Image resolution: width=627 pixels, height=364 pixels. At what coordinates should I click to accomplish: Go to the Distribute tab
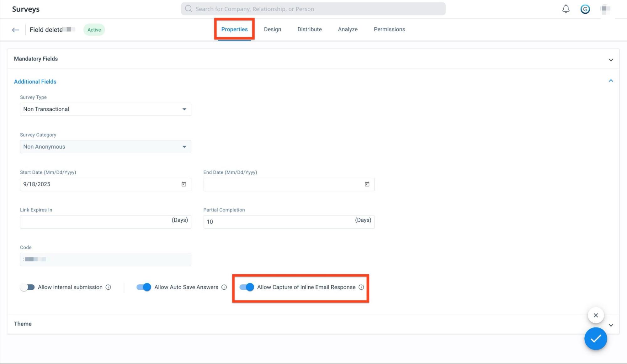(x=310, y=29)
